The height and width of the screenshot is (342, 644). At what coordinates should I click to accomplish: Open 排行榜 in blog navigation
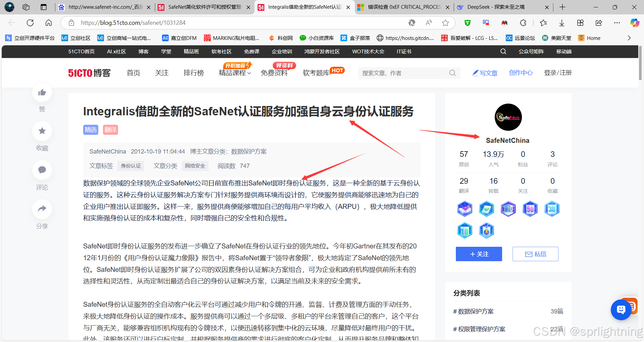pyautogui.click(x=194, y=73)
